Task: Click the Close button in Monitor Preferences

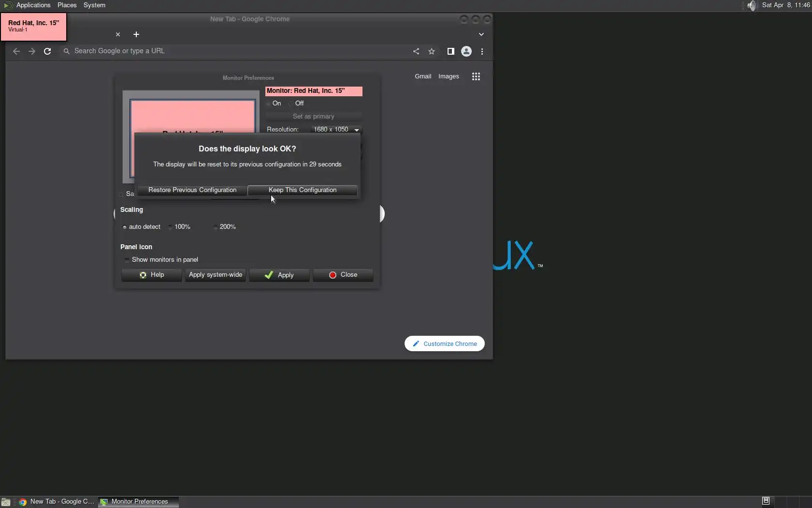Action: pyautogui.click(x=343, y=275)
